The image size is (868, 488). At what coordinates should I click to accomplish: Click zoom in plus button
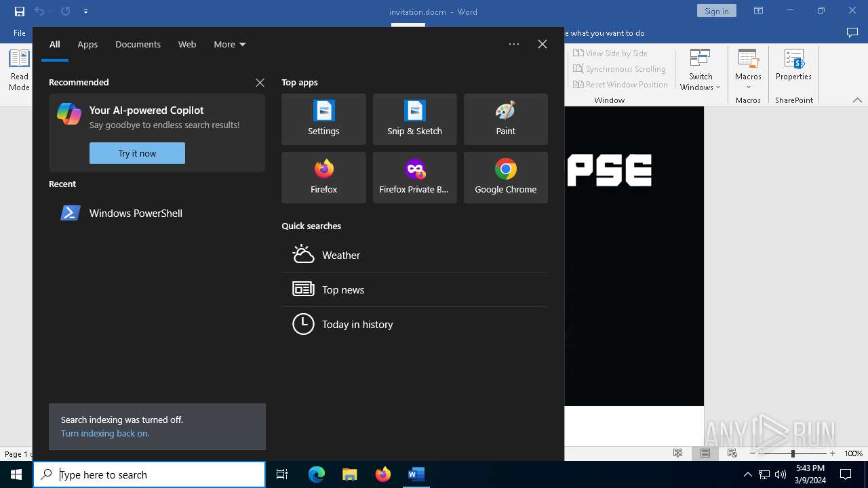832,453
